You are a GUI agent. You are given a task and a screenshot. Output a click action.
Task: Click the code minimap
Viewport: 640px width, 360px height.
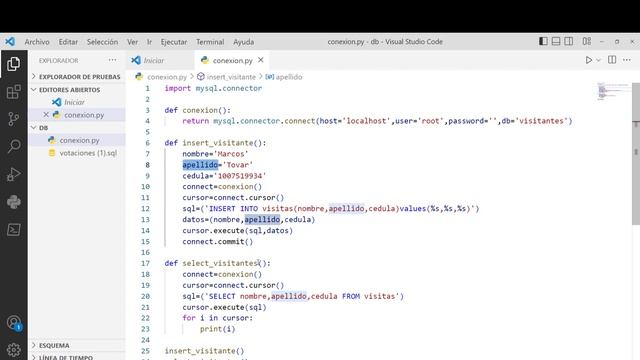click(612, 91)
